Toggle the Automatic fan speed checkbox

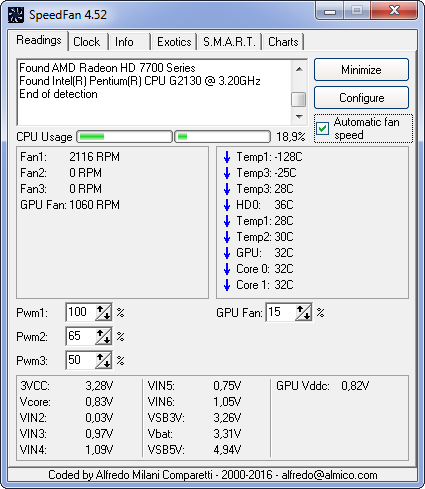(323, 128)
